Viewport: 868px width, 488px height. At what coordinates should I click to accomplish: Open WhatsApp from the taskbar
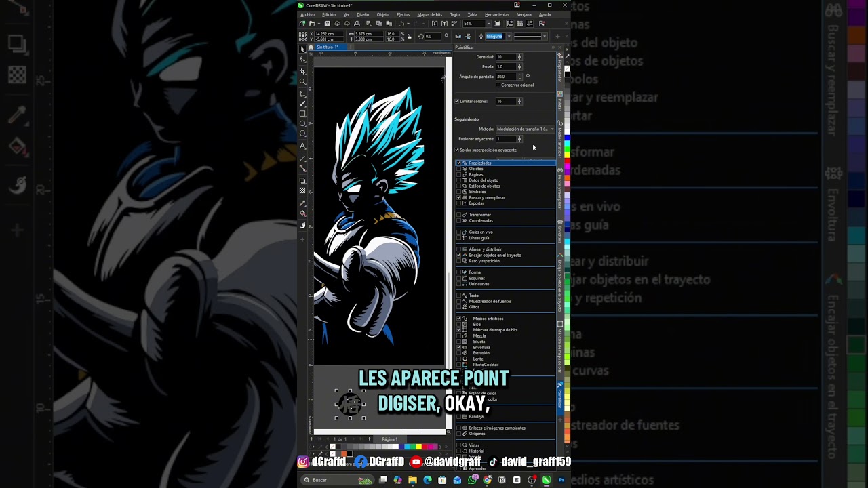coord(472,480)
